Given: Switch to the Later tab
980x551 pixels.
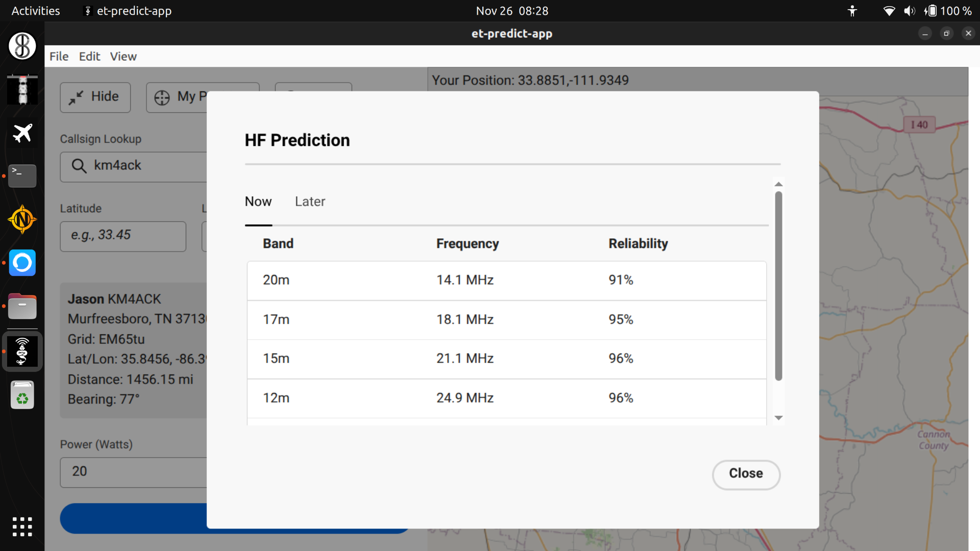Looking at the screenshot, I should [x=310, y=202].
